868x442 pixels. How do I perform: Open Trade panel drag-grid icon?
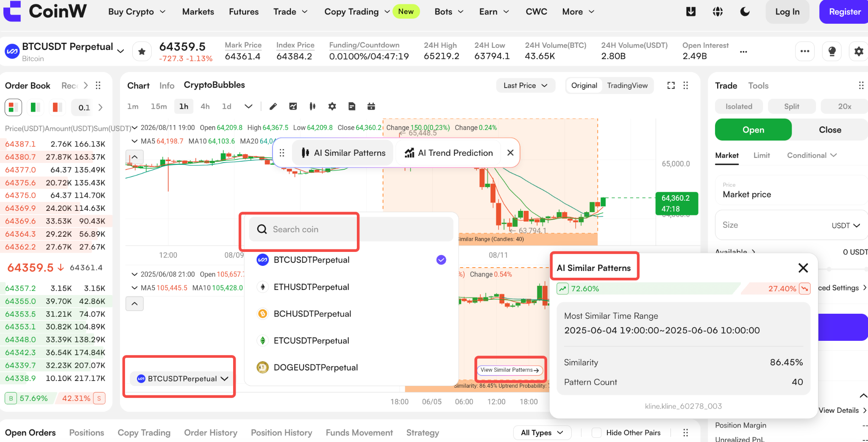pyautogui.click(x=861, y=86)
